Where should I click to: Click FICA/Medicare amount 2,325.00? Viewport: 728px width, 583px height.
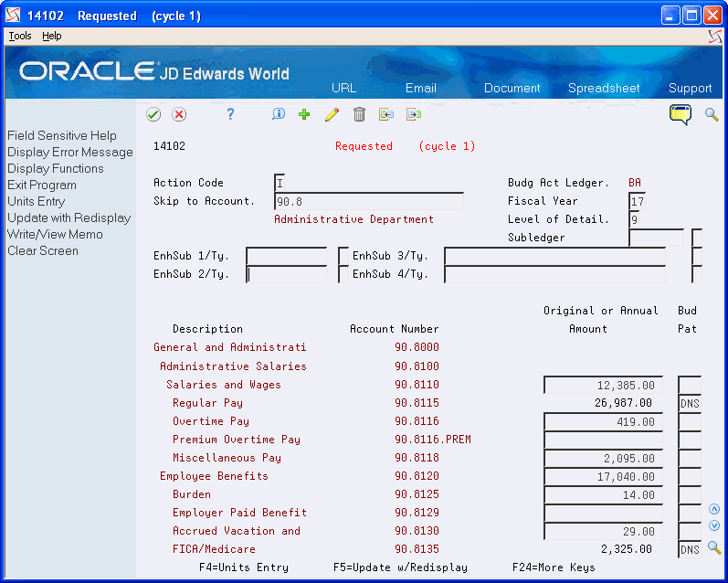[x=627, y=549]
